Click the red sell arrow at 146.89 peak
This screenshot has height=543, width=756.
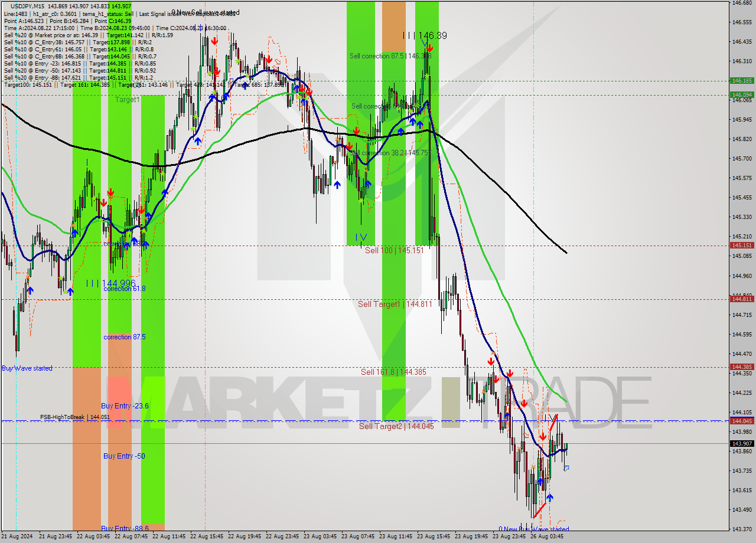[x=429, y=48]
